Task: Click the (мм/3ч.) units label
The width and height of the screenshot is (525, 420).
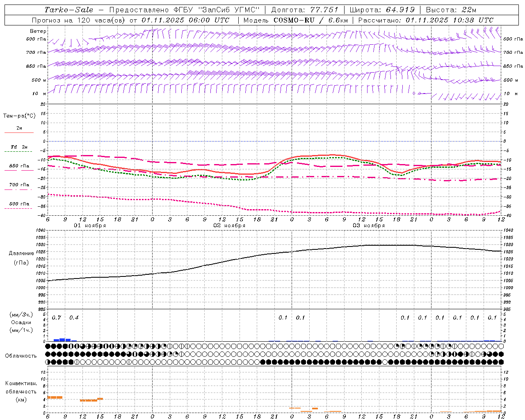Action: coord(21,315)
